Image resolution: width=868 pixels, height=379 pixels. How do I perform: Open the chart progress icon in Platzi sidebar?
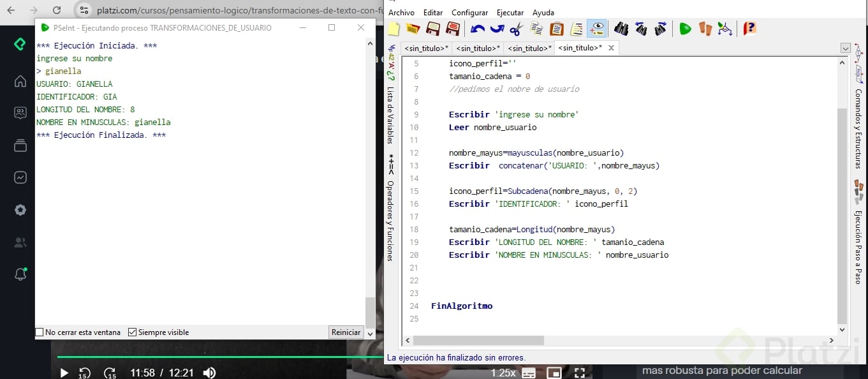(20, 177)
